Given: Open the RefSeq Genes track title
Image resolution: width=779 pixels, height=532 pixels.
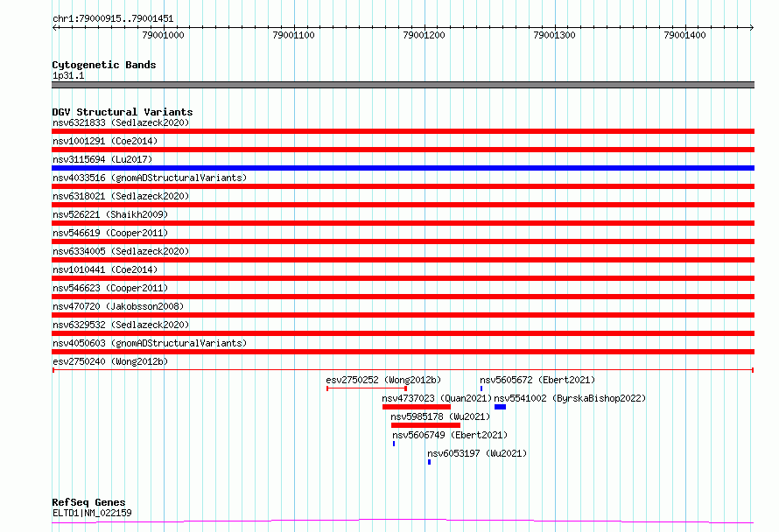Looking at the screenshot, I should tap(88, 502).
